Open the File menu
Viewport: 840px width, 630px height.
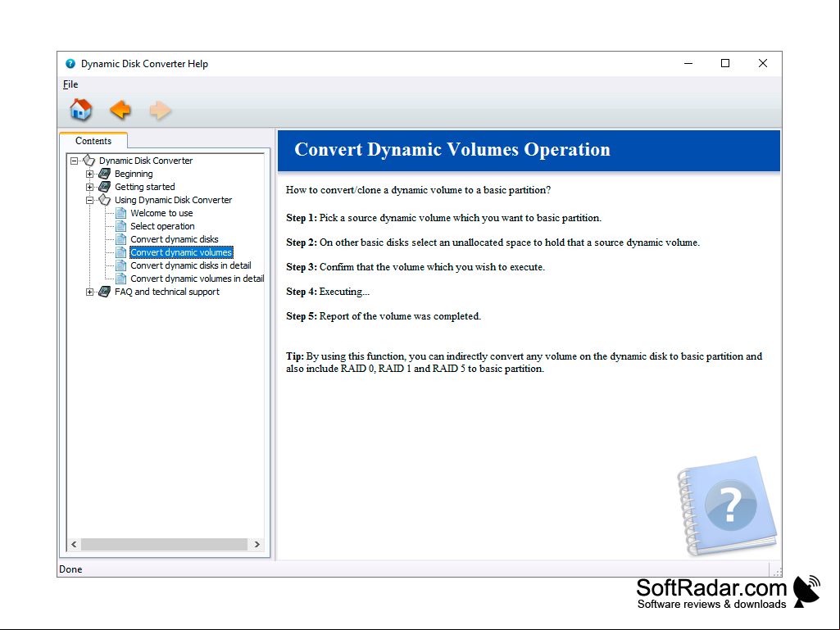tap(70, 84)
